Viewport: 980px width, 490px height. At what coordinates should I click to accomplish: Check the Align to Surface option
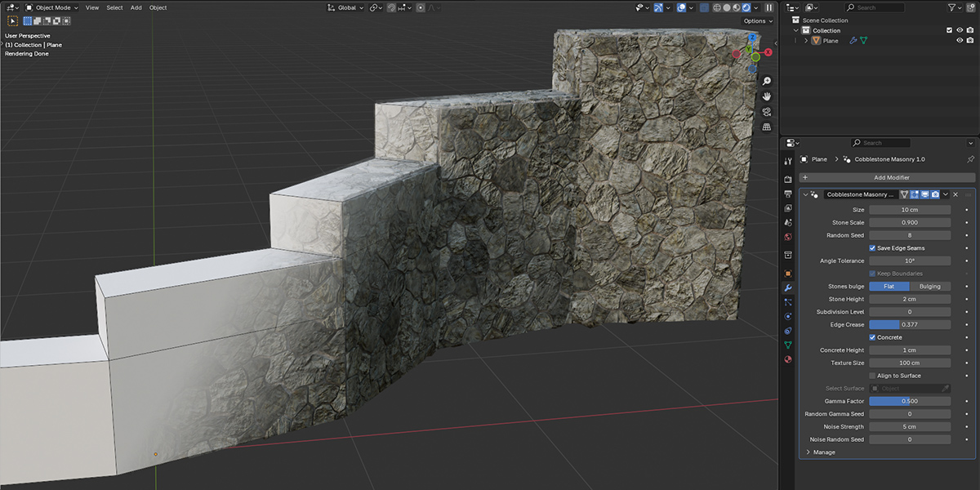coord(872,376)
